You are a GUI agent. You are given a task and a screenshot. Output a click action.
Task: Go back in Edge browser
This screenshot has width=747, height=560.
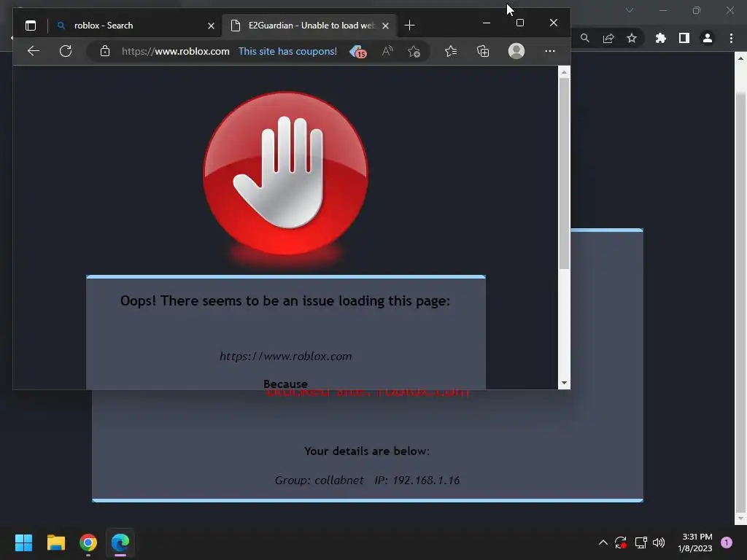[x=34, y=51]
